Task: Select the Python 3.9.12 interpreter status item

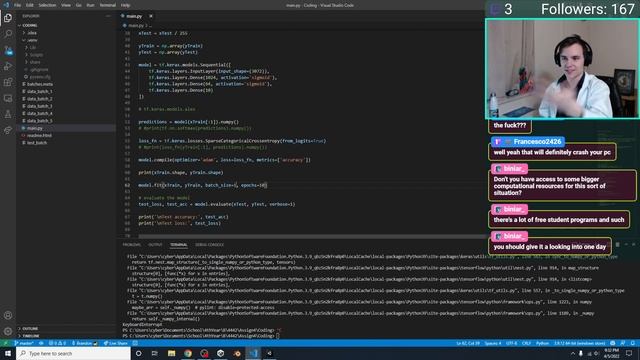Action: click(579, 343)
